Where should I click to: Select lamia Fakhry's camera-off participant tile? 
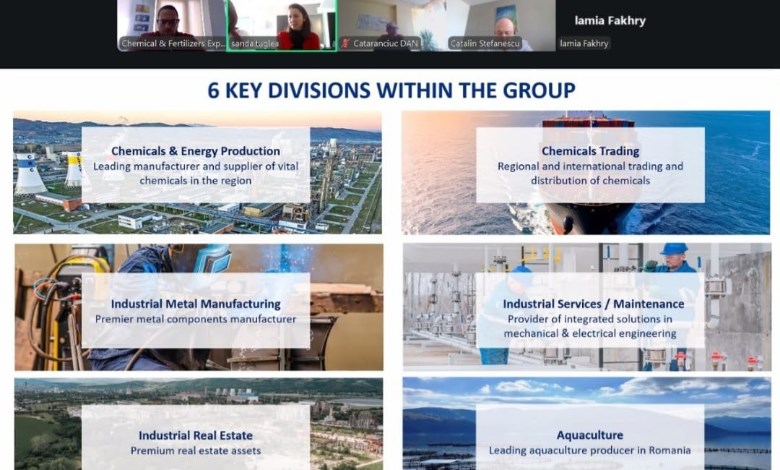click(610, 25)
